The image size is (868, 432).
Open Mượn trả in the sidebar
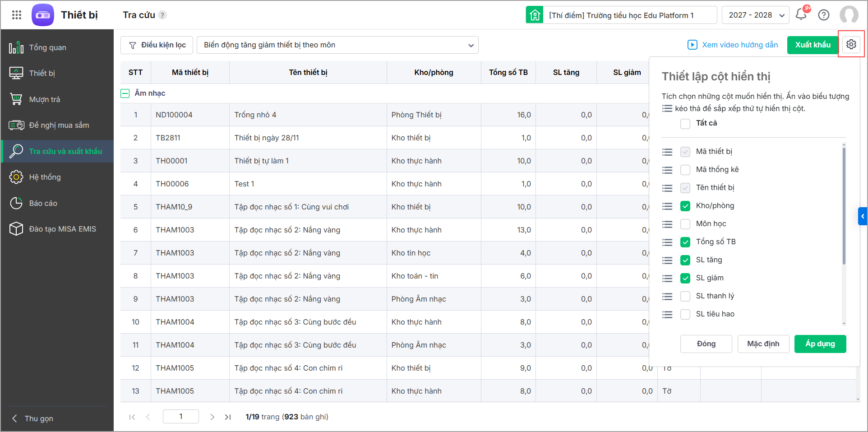(x=45, y=99)
